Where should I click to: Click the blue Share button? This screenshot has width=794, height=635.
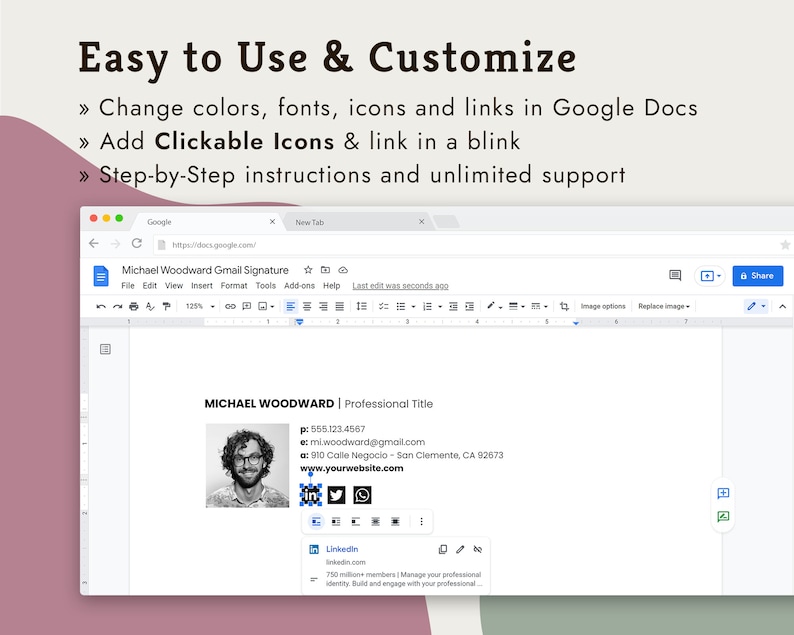point(758,276)
